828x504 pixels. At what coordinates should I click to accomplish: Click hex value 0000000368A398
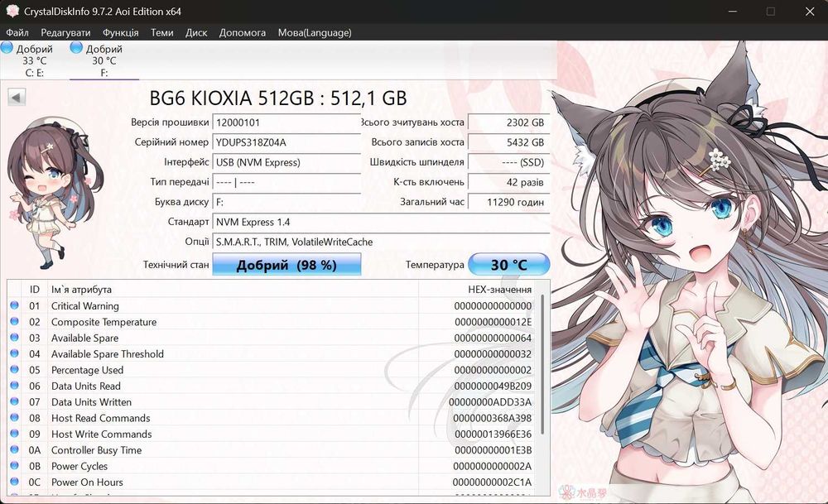(492, 418)
